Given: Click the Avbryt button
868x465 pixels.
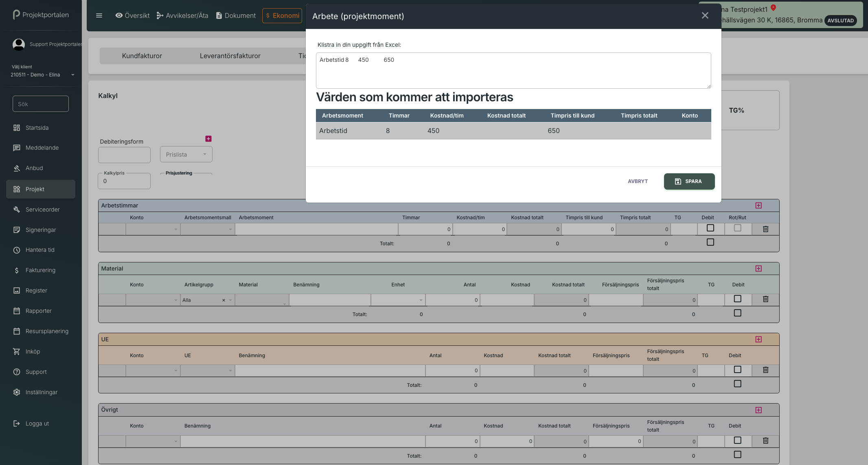Looking at the screenshot, I should (x=637, y=181).
